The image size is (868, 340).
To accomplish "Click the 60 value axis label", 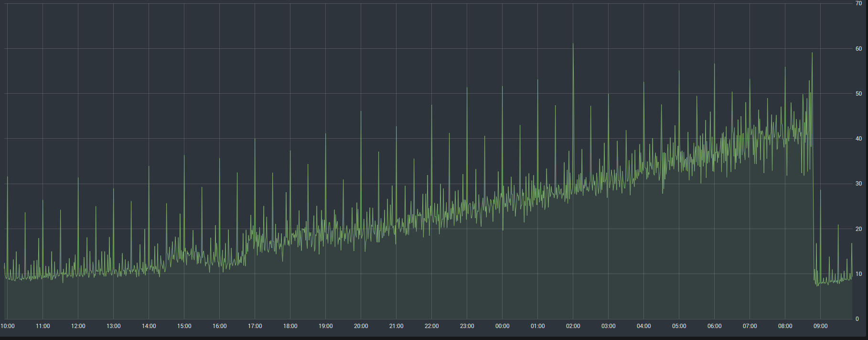I will pos(859,49).
